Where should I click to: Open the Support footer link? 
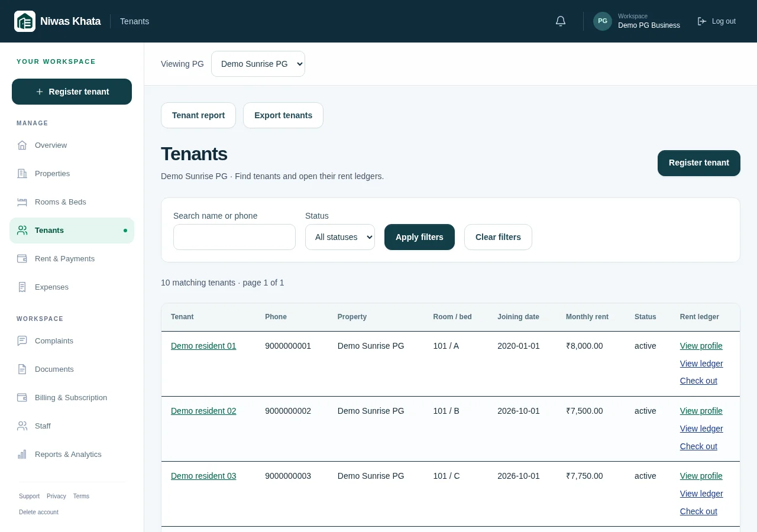click(x=29, y=497)
